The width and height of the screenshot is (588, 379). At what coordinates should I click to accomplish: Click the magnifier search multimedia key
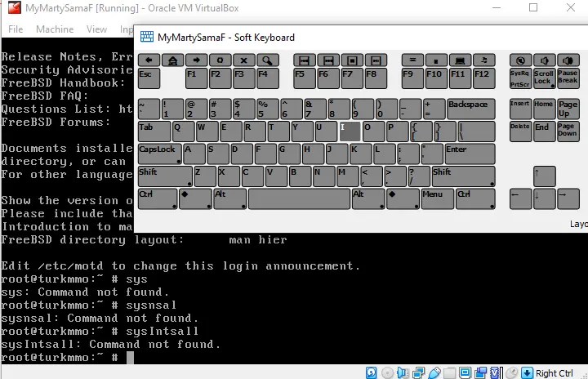pyautogui.click(x=268, y=60)
